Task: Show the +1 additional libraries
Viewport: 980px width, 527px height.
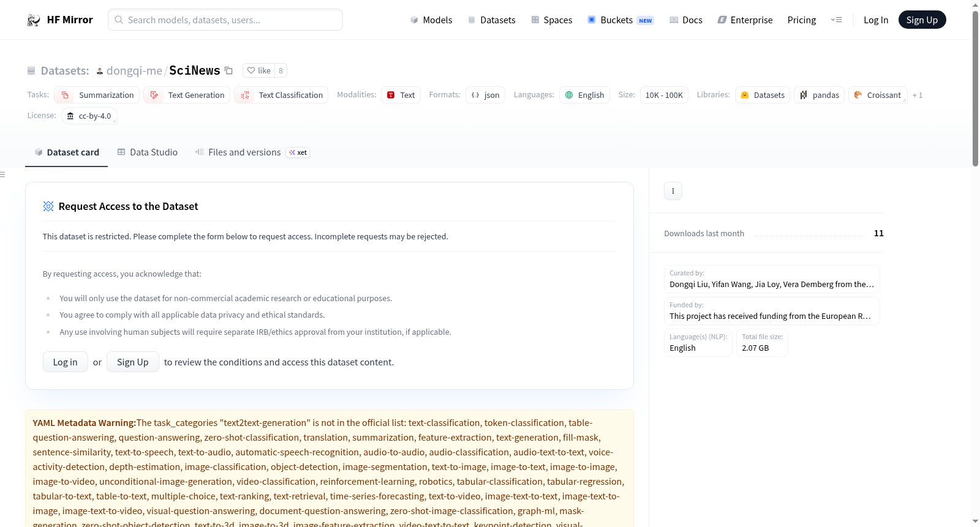Action: pos(918,95)
